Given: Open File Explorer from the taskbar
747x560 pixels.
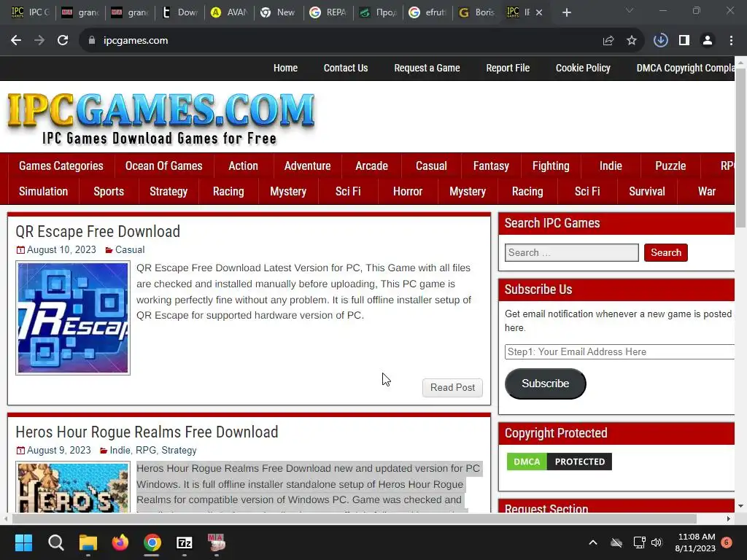Looking at the screenshot, I should tap(88, 542).
